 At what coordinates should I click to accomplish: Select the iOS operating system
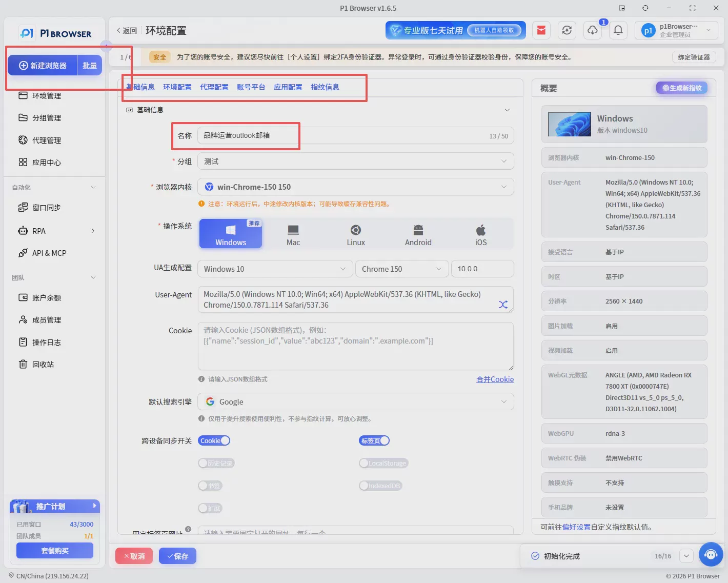481,234
